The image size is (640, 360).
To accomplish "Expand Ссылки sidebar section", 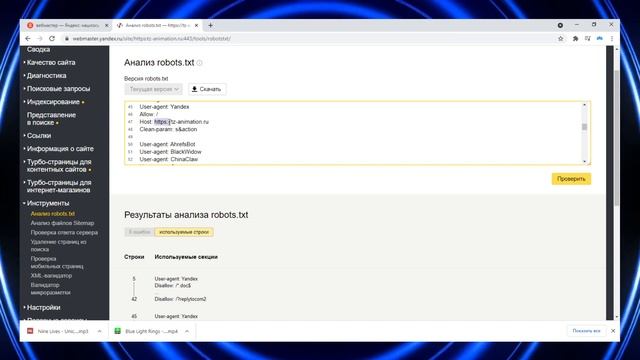I will pyautogui.click(x=38, y=136).
